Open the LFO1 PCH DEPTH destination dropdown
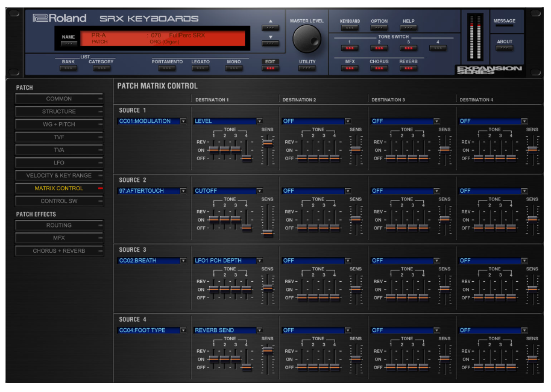Image resolution: width=551 pixels, height=392 pixels. tap(228, 261)
